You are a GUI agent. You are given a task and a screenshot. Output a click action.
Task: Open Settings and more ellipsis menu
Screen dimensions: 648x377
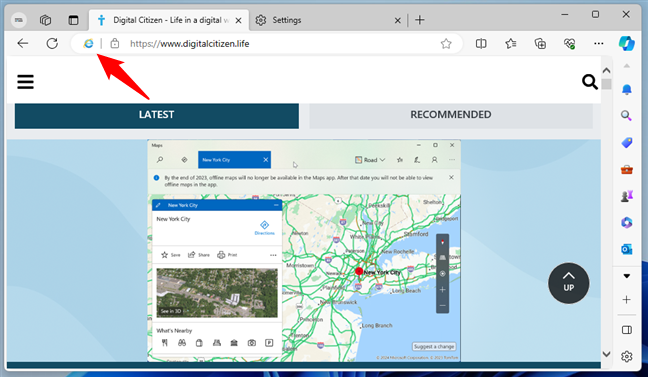[x=598, y=43]
